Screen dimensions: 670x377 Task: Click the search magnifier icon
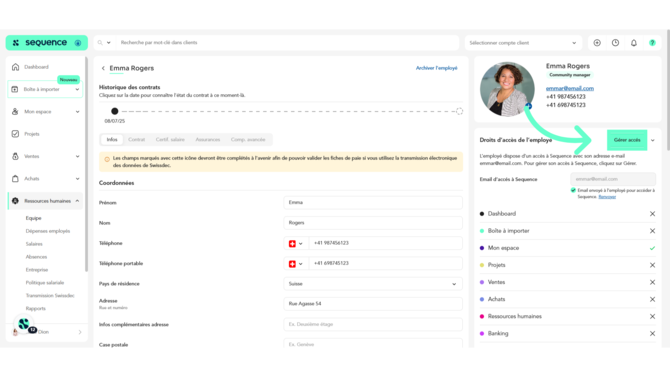[x=100, y=43]
